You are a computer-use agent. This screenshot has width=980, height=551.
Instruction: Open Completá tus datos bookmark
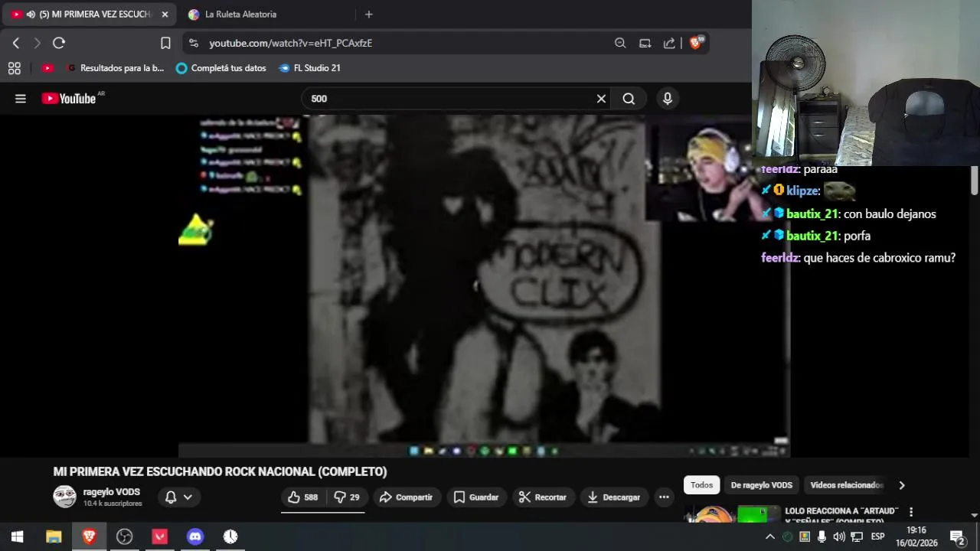pos(221,68)
